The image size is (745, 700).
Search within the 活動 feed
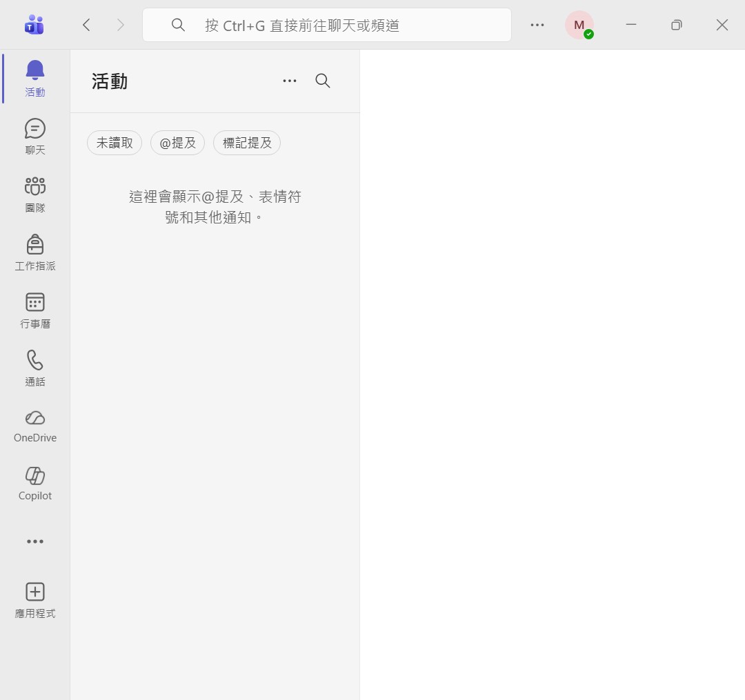(x=323, y=81)
